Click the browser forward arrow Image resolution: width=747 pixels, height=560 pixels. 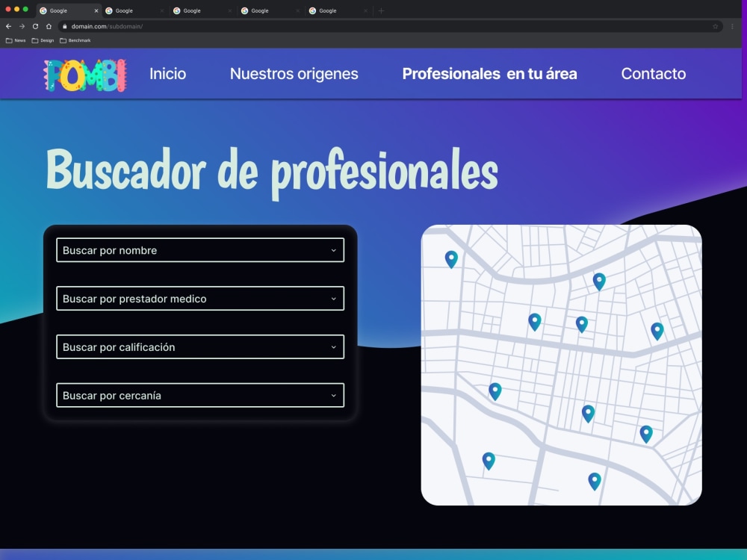(x=22, y=27)
